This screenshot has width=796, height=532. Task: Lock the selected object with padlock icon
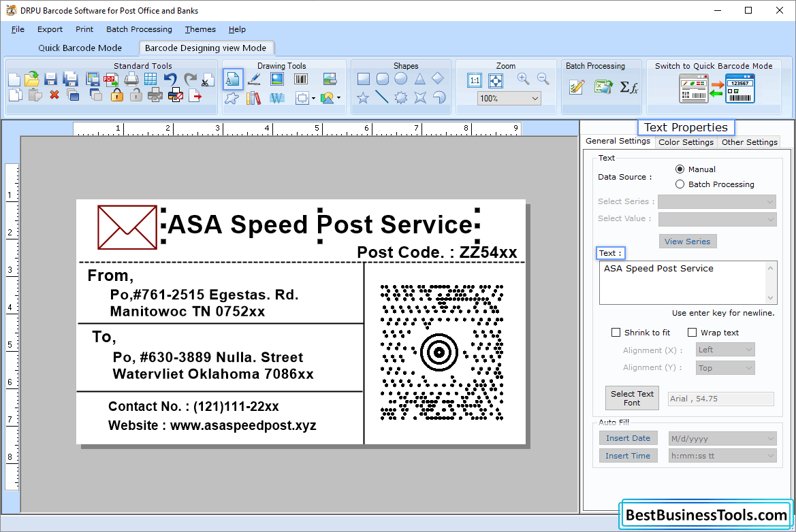click(115, 96)
